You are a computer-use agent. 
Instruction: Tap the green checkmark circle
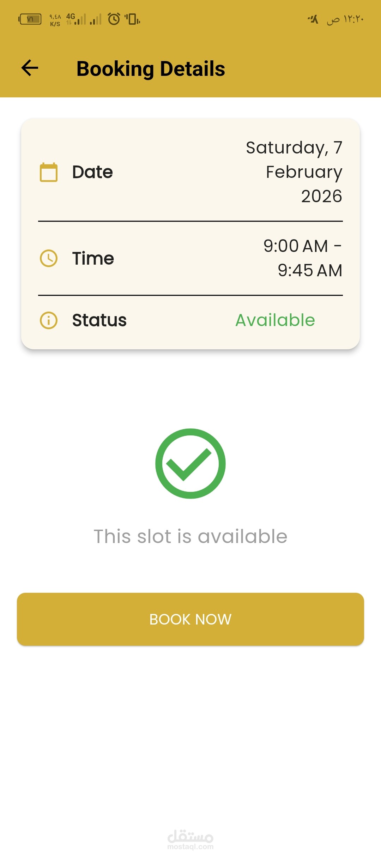[190, 463]
